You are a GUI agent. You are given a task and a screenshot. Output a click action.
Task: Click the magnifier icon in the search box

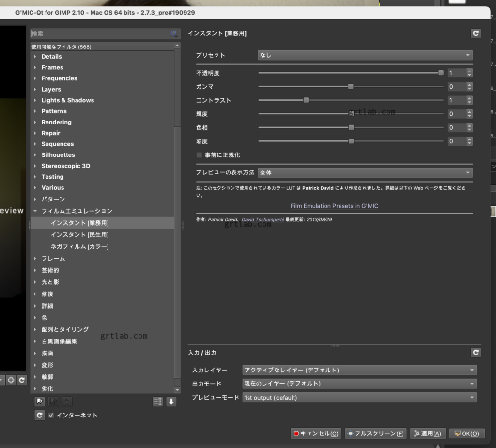point(173,33)
